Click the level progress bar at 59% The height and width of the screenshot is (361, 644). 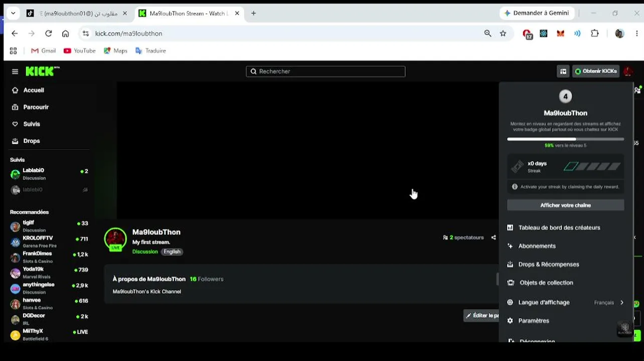(x=566, y=139)
